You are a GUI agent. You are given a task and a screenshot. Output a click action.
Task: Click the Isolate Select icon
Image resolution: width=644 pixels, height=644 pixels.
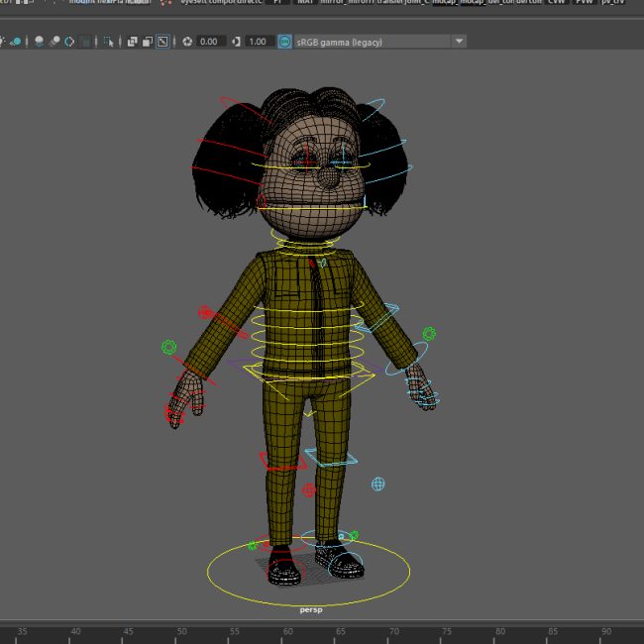108,42
